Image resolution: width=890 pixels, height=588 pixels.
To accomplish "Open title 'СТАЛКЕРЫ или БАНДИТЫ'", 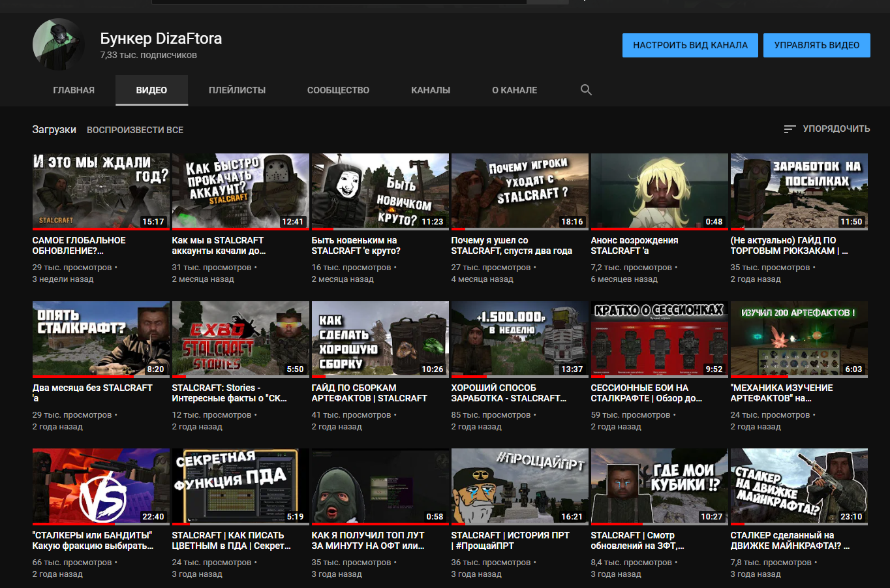I will click(x=93, y=540).
